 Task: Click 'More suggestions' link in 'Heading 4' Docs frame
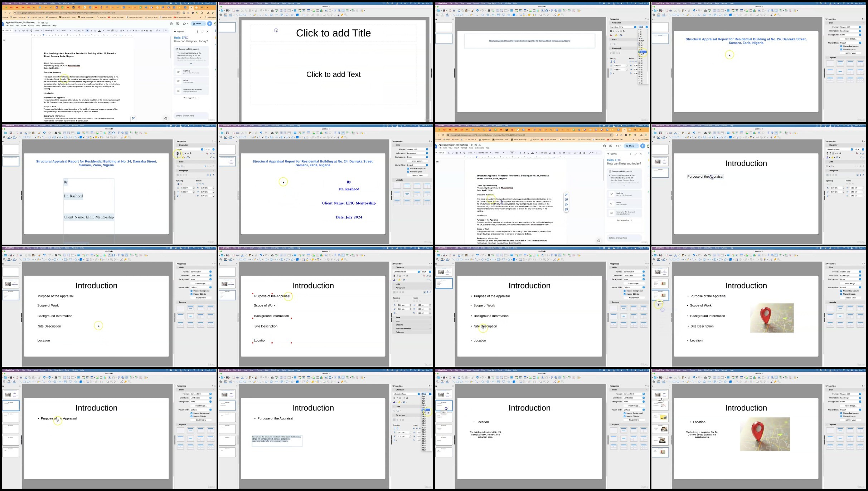coord(191,98)
